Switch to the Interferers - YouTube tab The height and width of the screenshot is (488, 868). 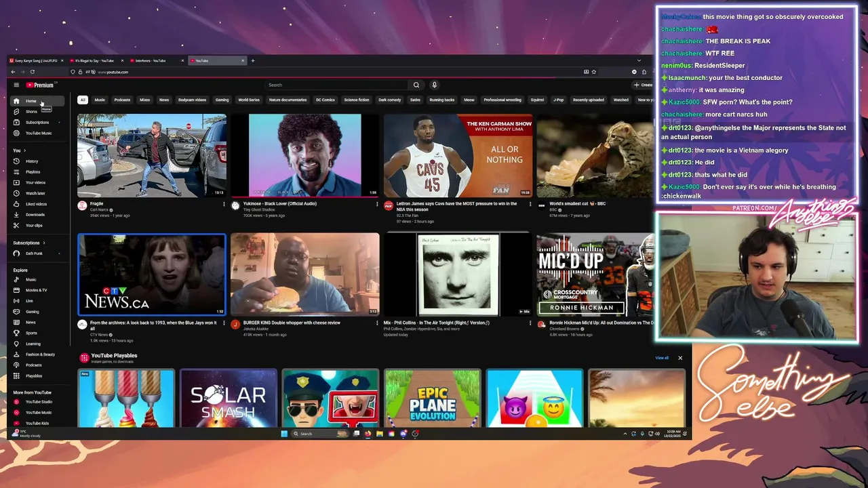[155, 60]
